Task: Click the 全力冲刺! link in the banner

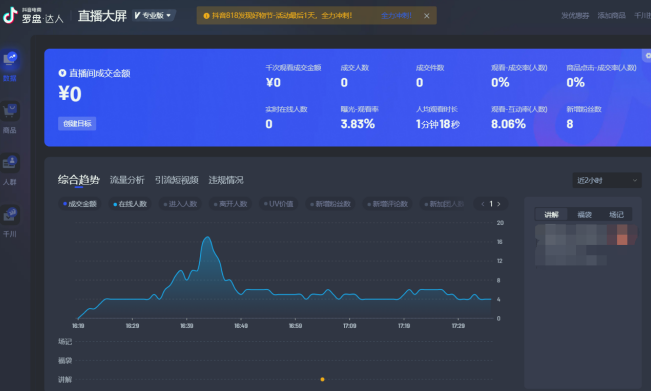Action: 396,16
